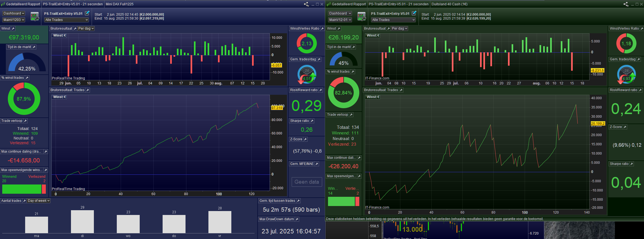This screenshot has height=239, width=644.
Task: Click Z-Score wrench in Mini DAX window
Action: point(305,139)
